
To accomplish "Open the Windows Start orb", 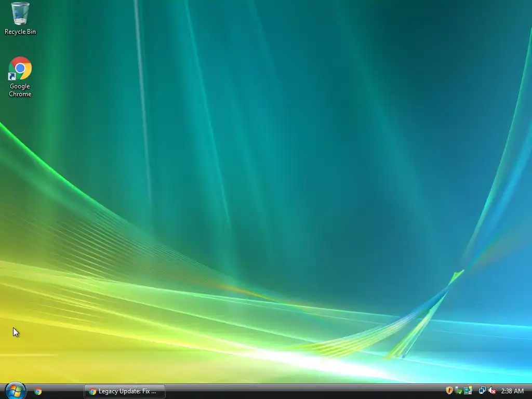I will point(15,391).
